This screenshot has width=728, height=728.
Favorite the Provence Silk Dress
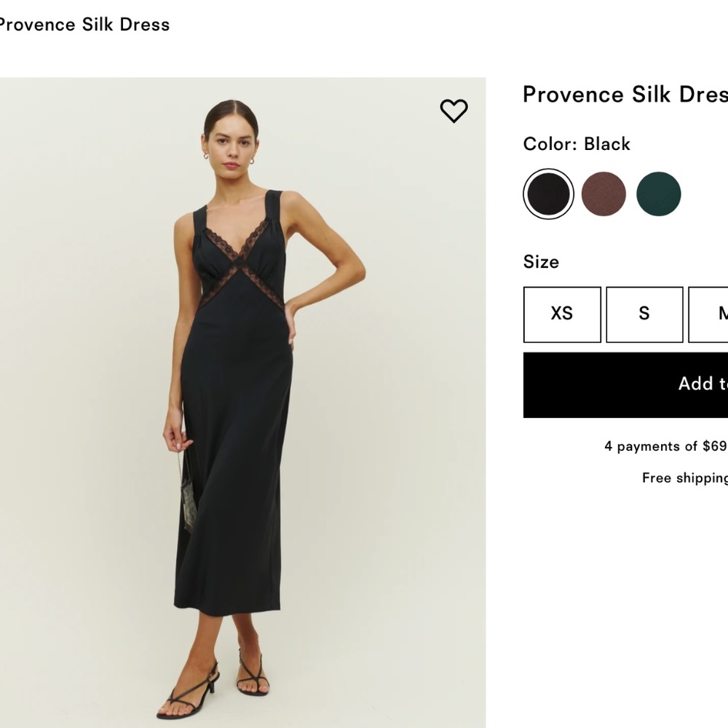click(454, 110)
